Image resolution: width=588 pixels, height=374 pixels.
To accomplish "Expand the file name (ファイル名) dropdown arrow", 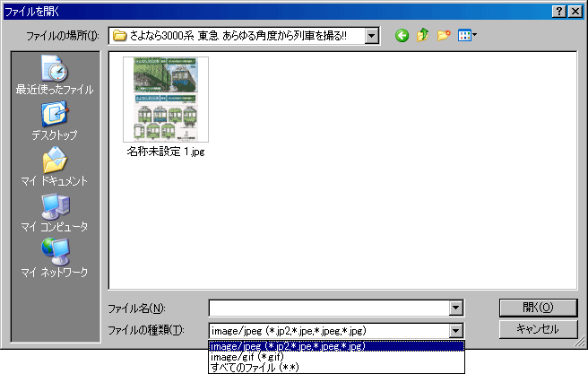I will pyautogui.click(x=457, y=308).
